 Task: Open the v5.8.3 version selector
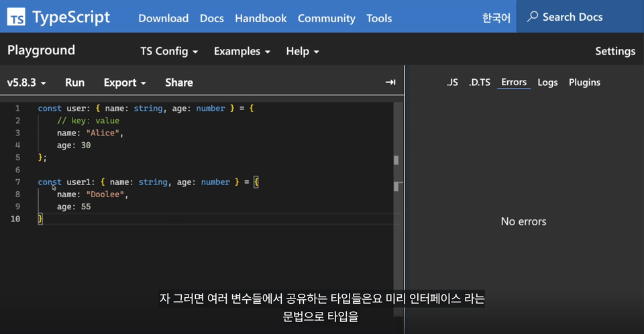[x=26, y=82]
